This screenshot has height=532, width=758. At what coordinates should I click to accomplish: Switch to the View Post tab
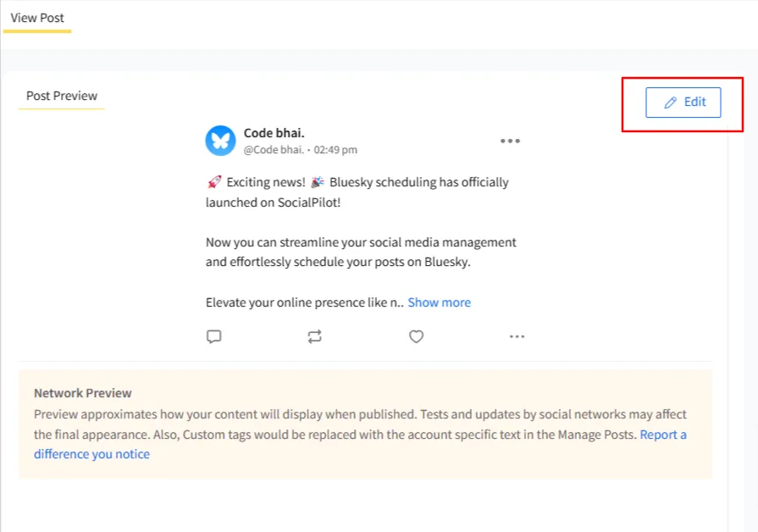(x=37, y=17)
